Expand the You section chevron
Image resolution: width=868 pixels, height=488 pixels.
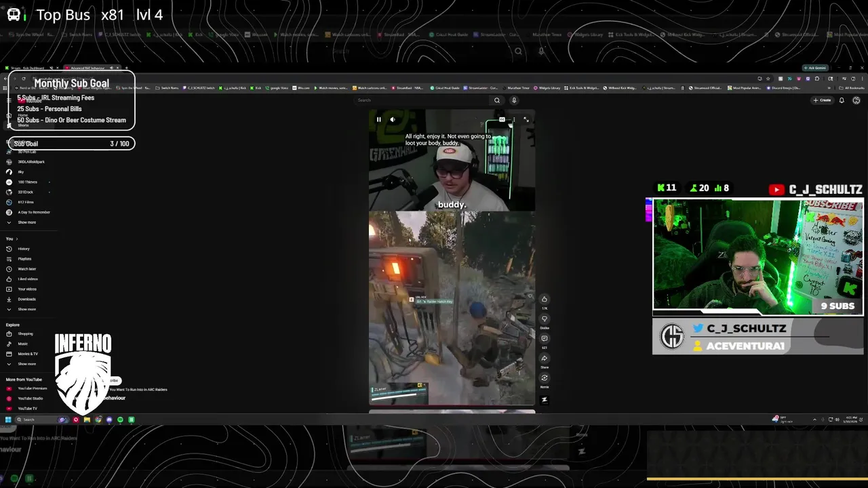tap(17, 239)
